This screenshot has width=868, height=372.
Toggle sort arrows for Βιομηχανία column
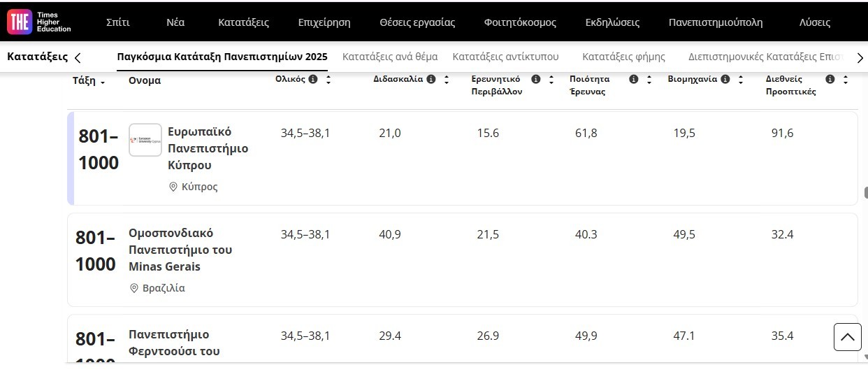[x=741, y=80]
